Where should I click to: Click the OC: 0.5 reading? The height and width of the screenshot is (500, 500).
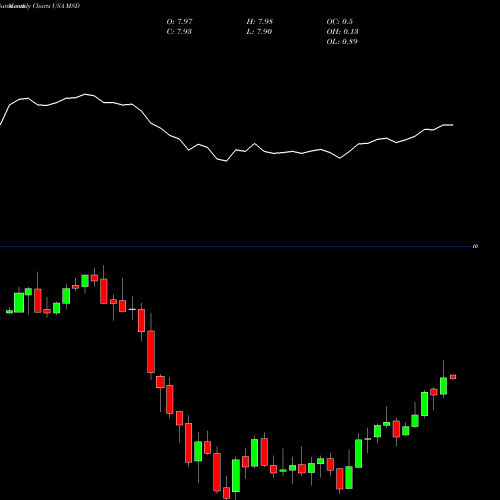pyautogui.click(x=339, y=22)
